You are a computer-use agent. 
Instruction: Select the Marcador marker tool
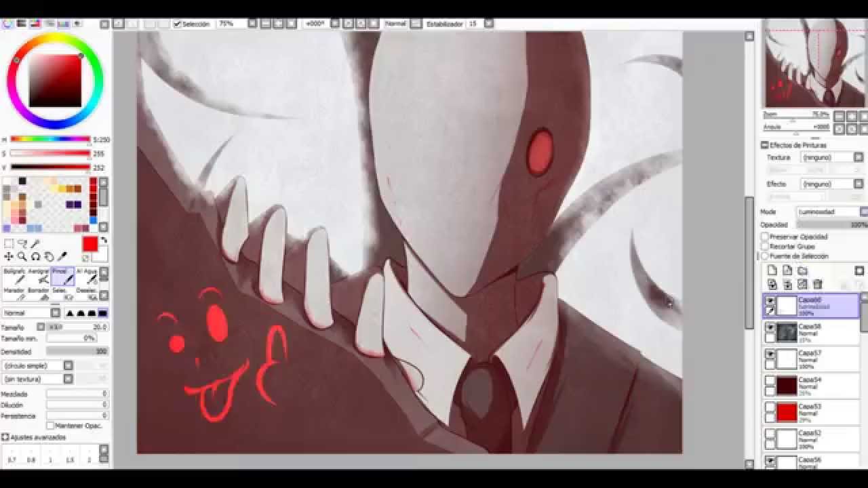click(x=14, y=293)
